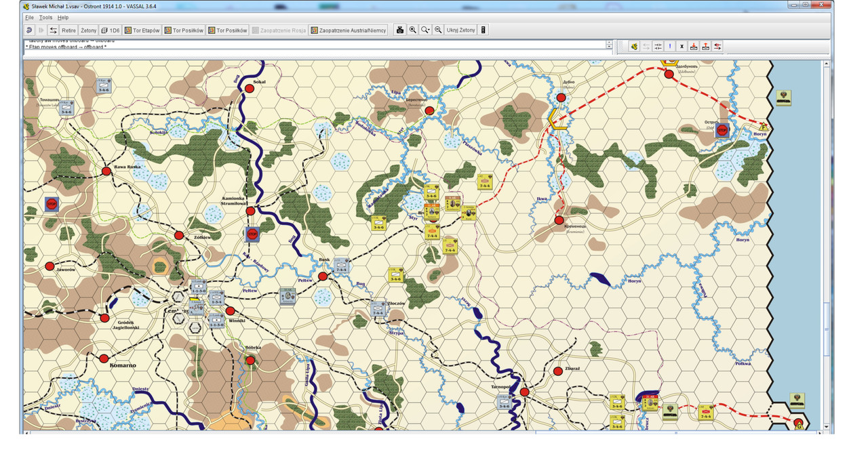Select the yellow 7-4-4 counter on the red railway line
The image size is (868, 475).
tap(706, 412)
